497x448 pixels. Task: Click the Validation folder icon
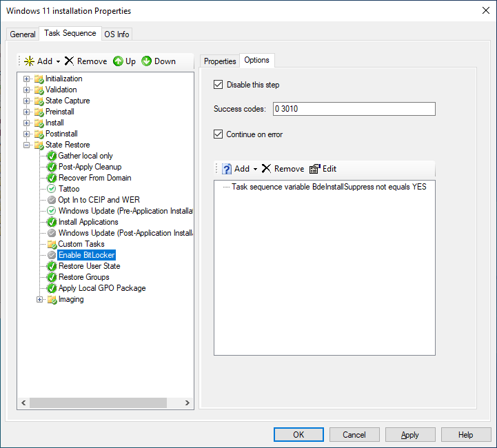(x=39, y=90)
